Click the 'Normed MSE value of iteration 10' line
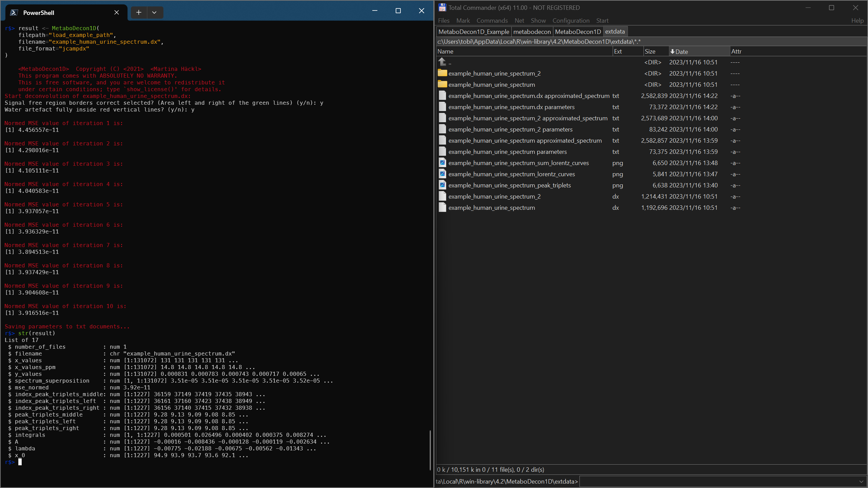This screenshot has width=868, height=488. 65,306
